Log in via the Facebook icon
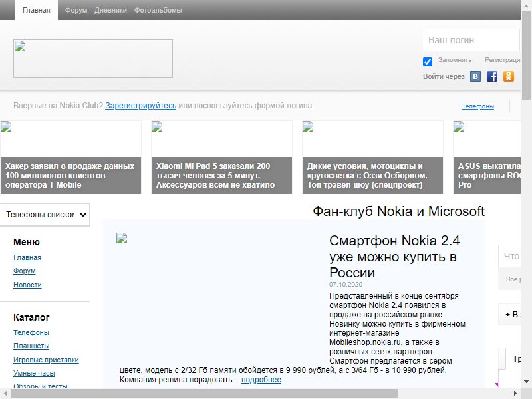532x399 pixels. click(492, 76)
